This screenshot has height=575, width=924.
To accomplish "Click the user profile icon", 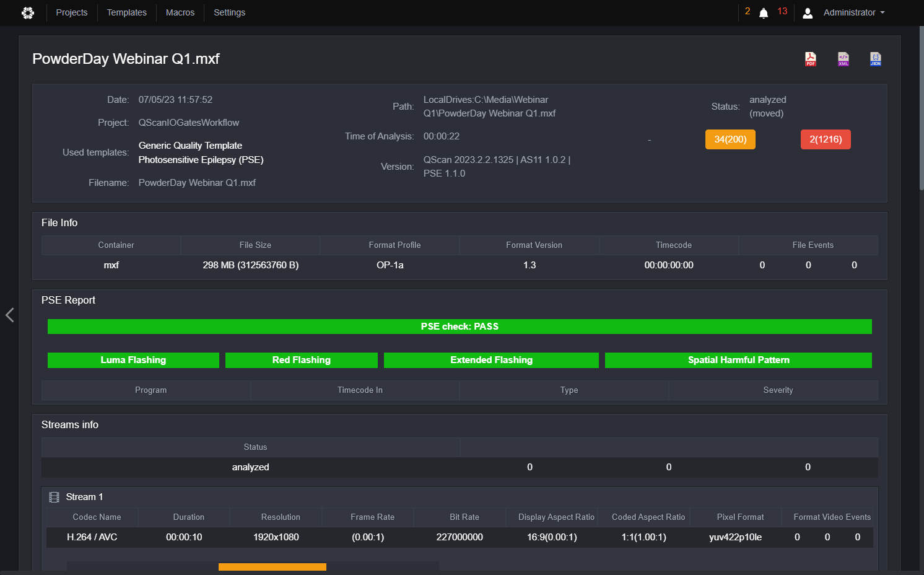I will tap(808, 13).
